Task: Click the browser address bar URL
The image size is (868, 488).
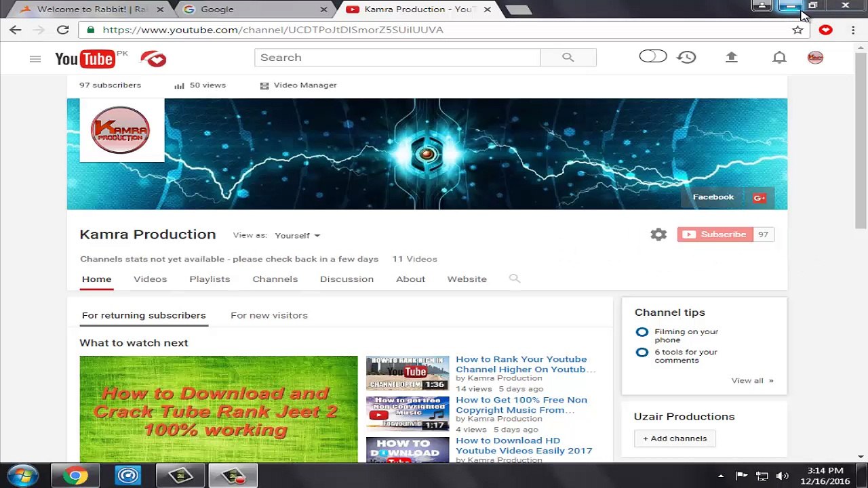Action: pyautogui.click(x=273, y=30)
